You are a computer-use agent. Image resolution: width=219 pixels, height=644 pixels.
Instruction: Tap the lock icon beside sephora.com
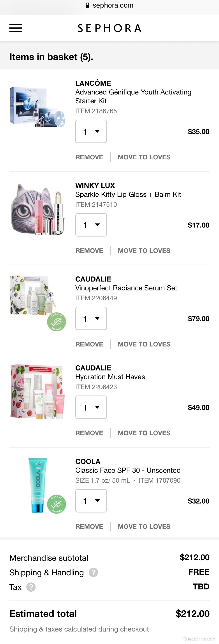[87, 5]
